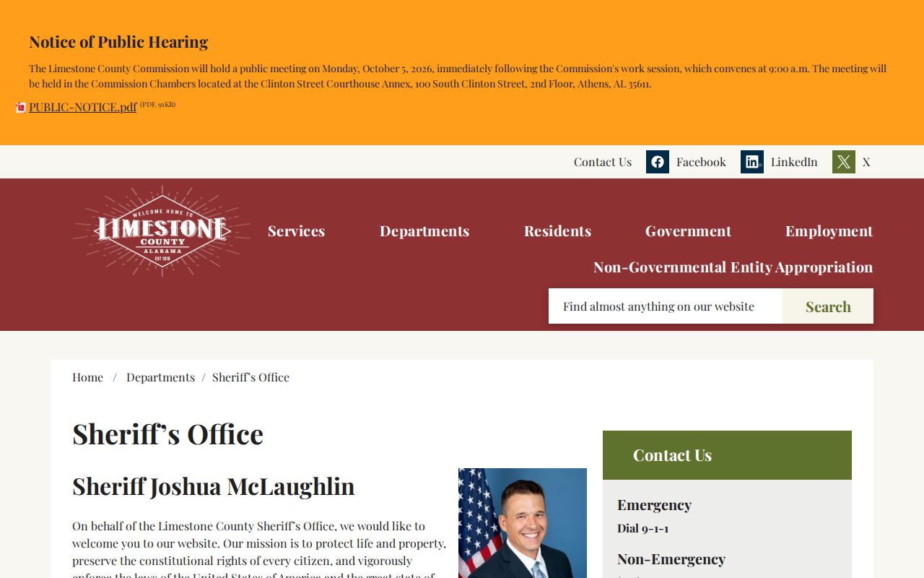Open the PUBLIC-NOTICE.pdf link

(x=83, y=107)
